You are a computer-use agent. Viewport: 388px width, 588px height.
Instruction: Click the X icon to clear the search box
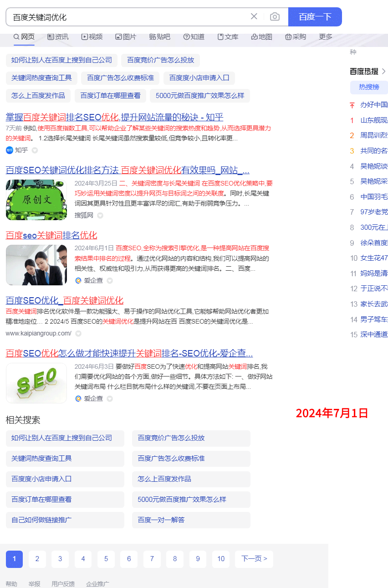(x=254, y=16)
